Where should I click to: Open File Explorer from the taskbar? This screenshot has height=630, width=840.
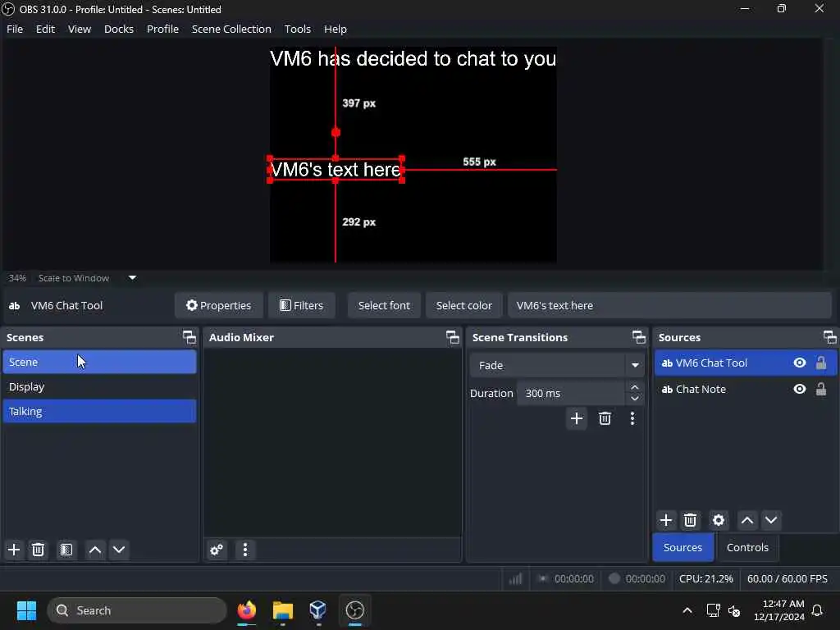[x=283, y=610]
